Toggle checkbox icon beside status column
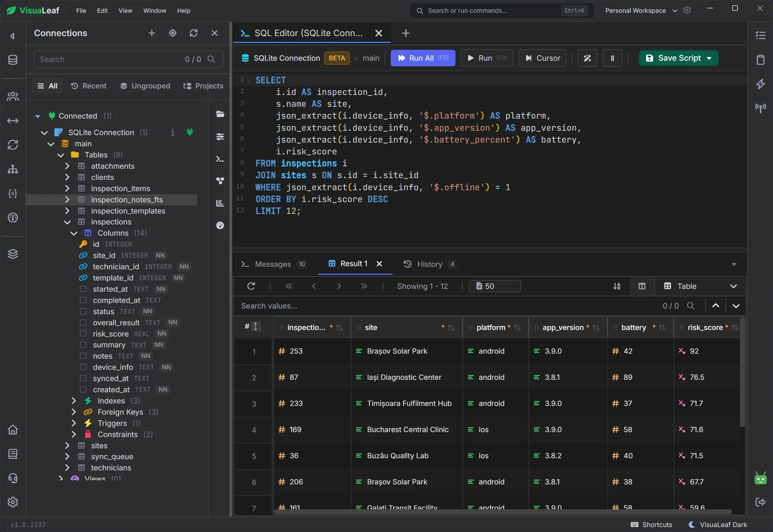Viewport: 773px width, 532px height. tap(83, 311)
